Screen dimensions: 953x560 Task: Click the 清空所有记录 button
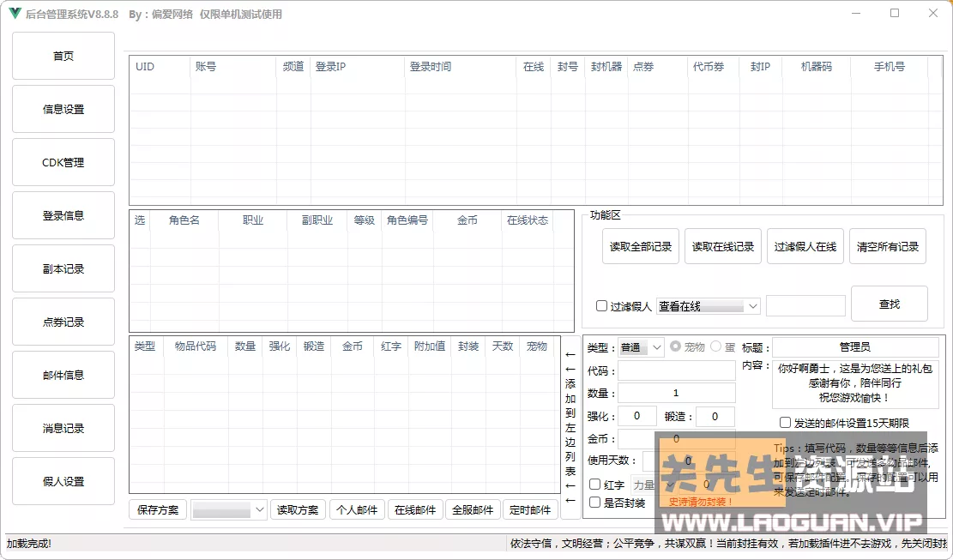pyautogui.click(x=888, y=245)
